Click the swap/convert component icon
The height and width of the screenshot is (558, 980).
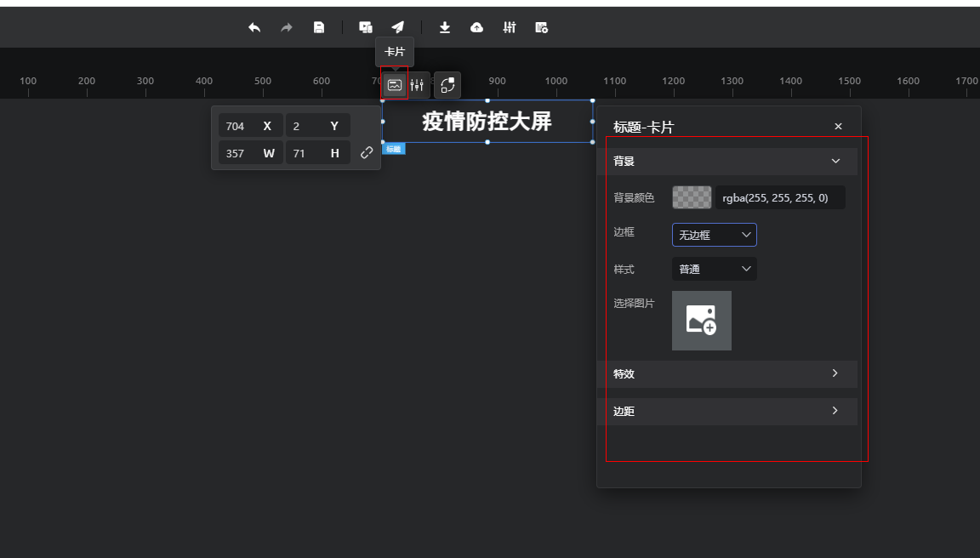(x=447, y=85)
